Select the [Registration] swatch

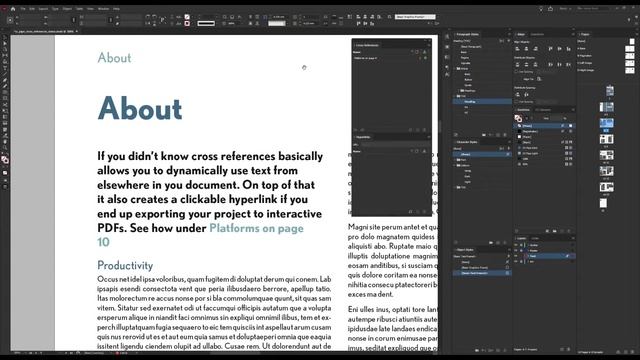pos(544,131)
